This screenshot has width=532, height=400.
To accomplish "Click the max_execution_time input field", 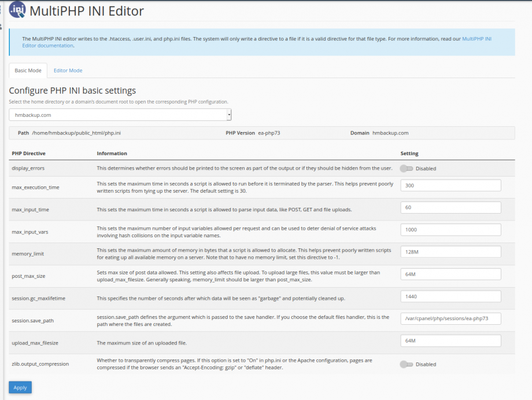I will 450,185.
